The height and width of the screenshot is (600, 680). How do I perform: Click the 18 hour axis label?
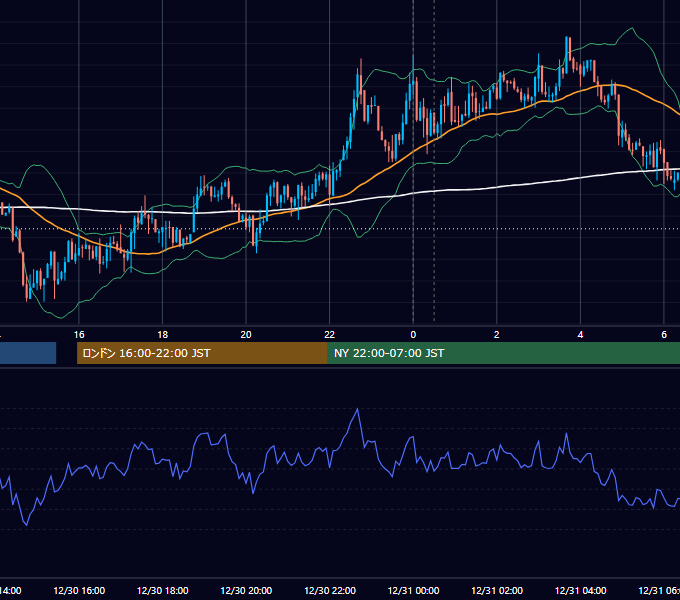162,335
